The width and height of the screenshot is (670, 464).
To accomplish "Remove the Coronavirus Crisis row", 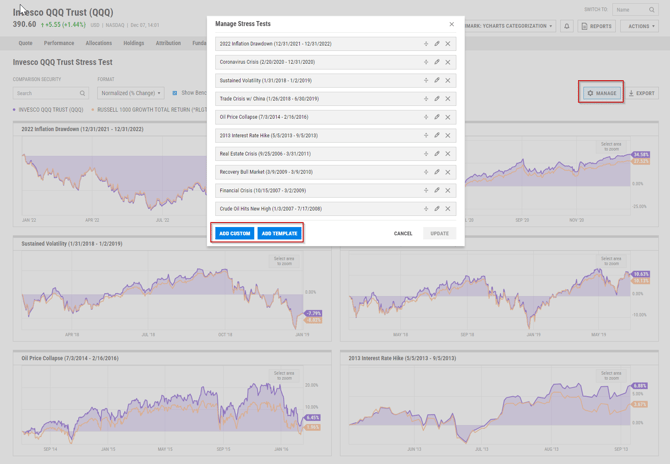I will 448,62.
